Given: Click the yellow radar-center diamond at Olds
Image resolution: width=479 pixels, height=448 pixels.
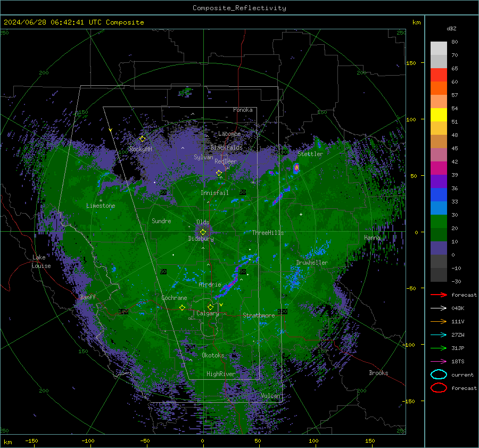Looking at the screenshot, I should point(203,232).
